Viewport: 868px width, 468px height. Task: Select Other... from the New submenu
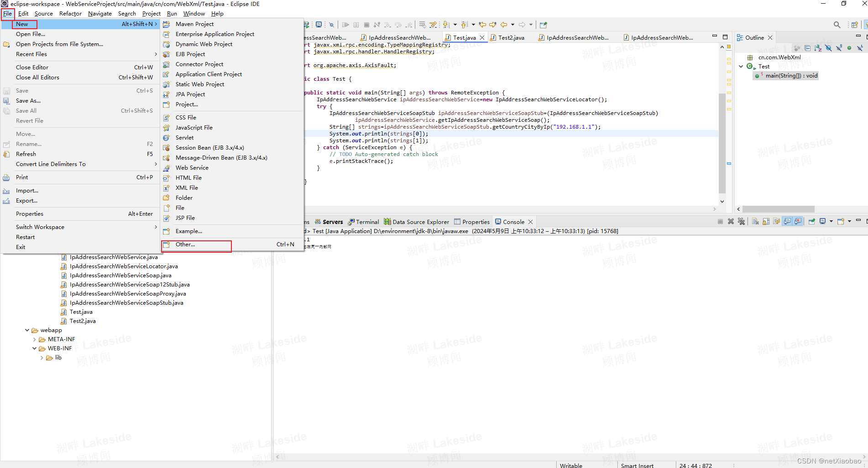coord(184,244)
